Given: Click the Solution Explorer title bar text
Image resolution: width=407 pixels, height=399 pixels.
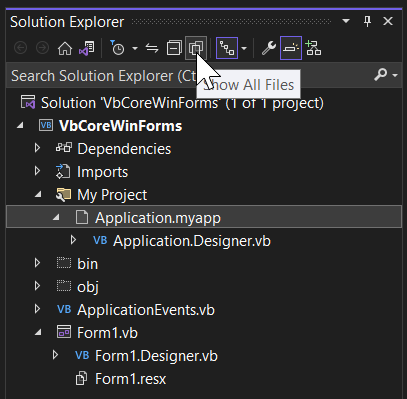Looking at the screenshot, I should (67, 22).
